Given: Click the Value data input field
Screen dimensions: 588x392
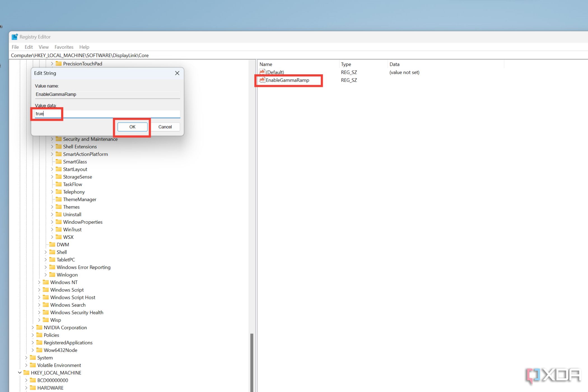Looking at the screenshot, I should 107,113.
